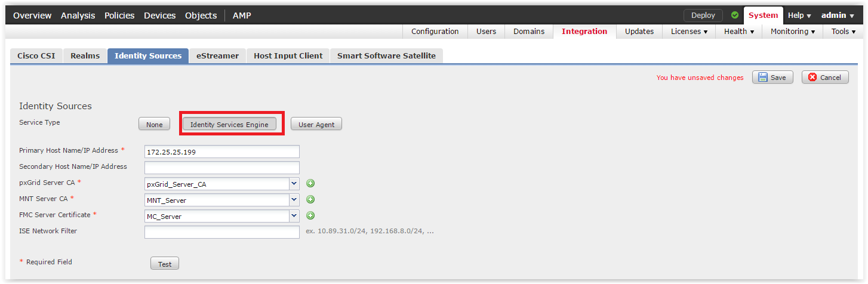Switch to the Realms tab

(85, 56)
